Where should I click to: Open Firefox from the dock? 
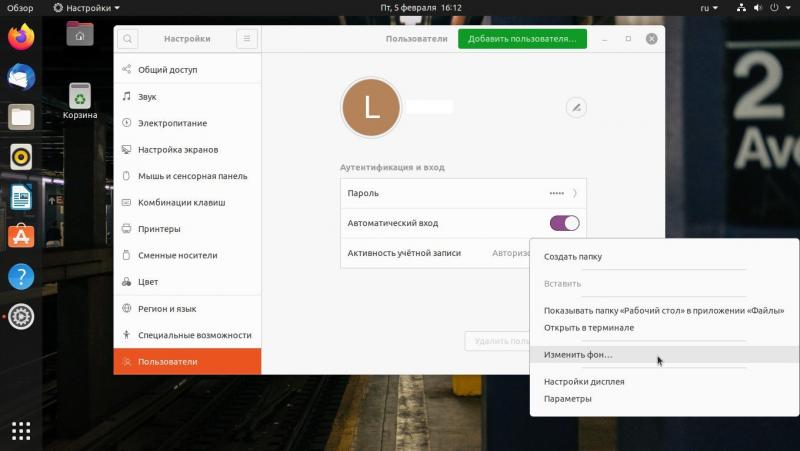pyautogui.click(x=21, y=38)
